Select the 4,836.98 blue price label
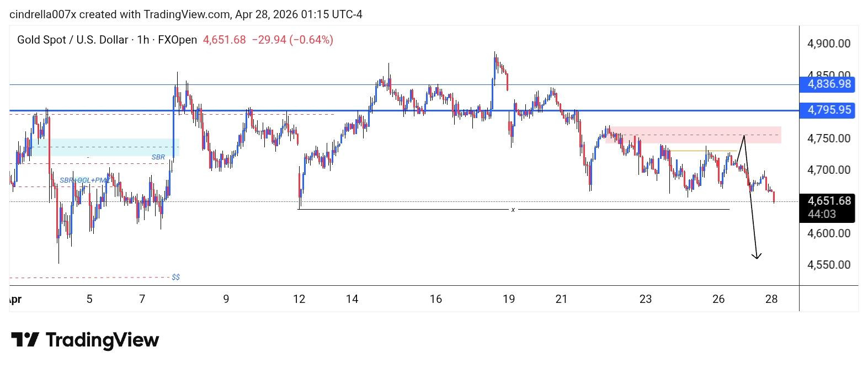868x368 pixels. click(x=829, y=84)
